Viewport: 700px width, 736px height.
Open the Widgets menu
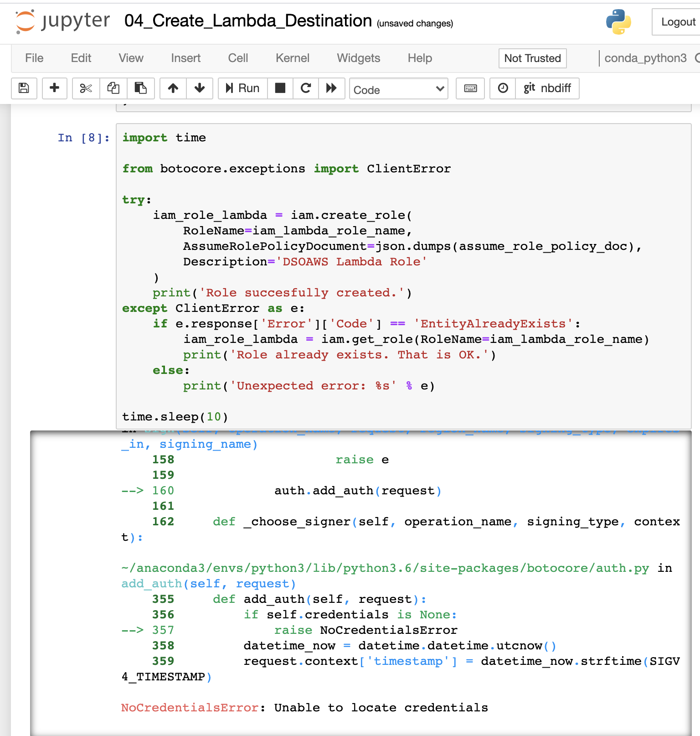pyautogui.click(x=359, y=58)
